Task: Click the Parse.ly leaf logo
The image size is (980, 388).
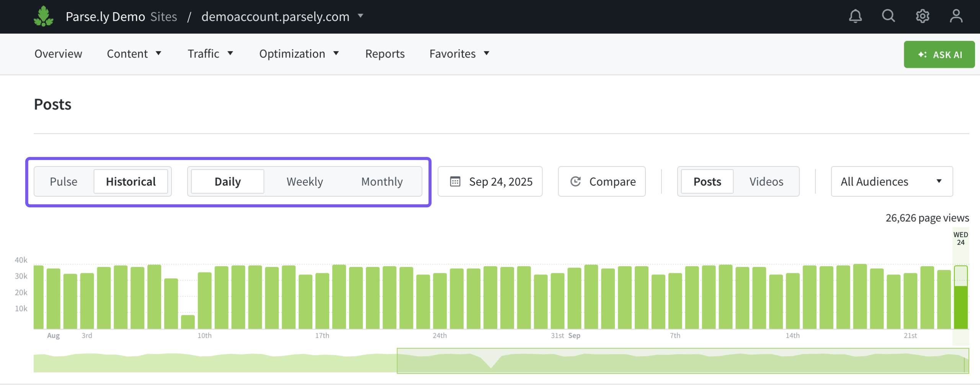Action: coord(43,16)
